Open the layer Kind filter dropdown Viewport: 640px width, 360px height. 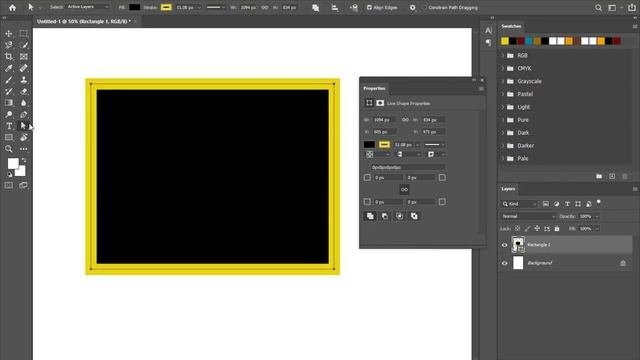click(519, 204)
